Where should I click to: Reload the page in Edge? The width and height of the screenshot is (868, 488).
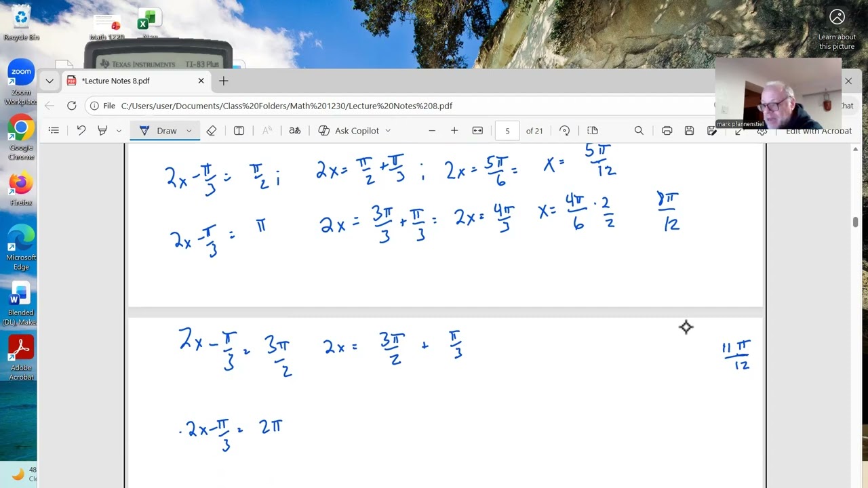72,106
